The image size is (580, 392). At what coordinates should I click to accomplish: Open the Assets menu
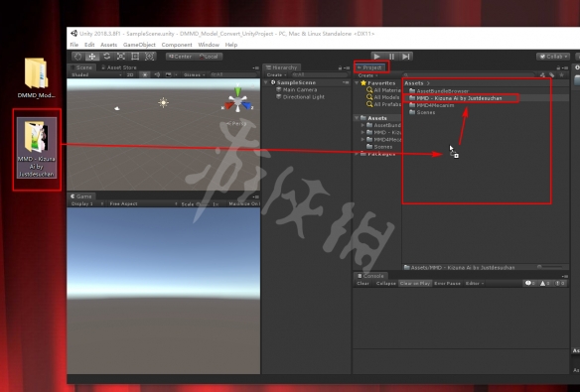pyautogui.click(x=109, y=45)
